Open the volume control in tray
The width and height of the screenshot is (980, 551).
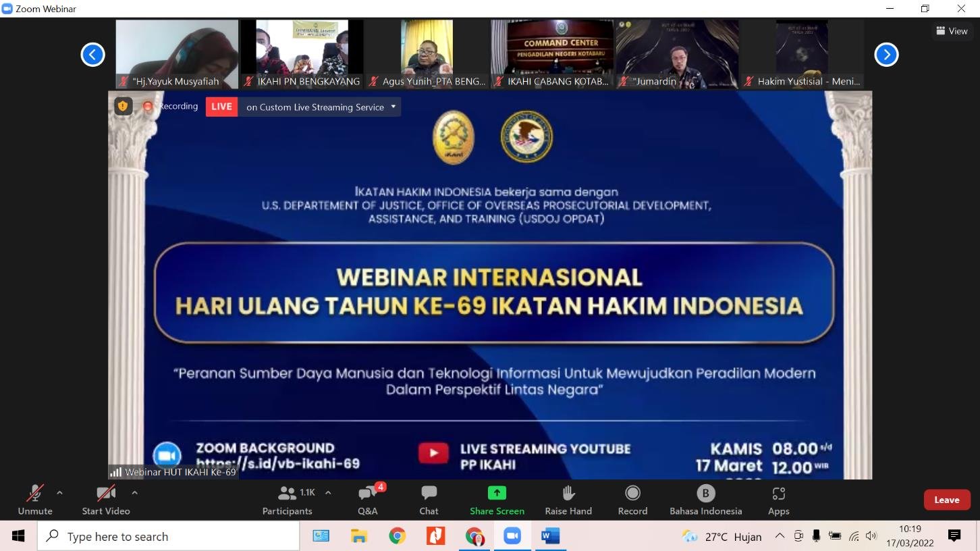click(x=871, y=536)
